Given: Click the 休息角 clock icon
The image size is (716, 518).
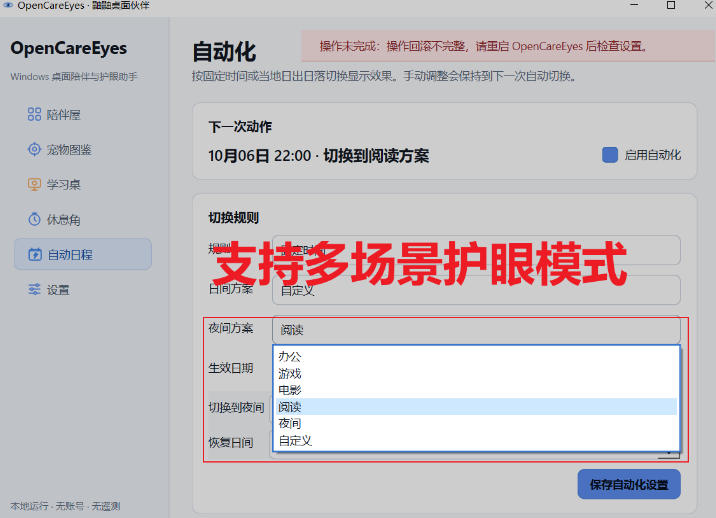Looking at the screenshot, I should pos(34,219).
